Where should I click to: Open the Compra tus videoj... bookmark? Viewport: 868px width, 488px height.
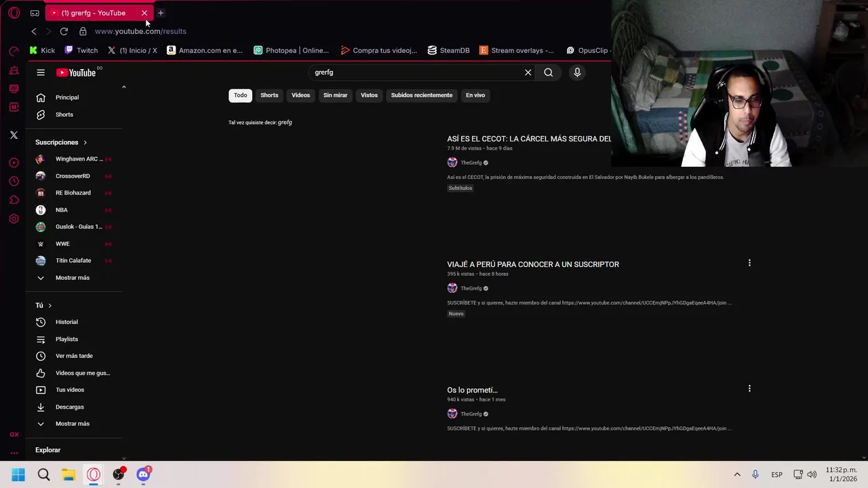click(x=379, y=50)
